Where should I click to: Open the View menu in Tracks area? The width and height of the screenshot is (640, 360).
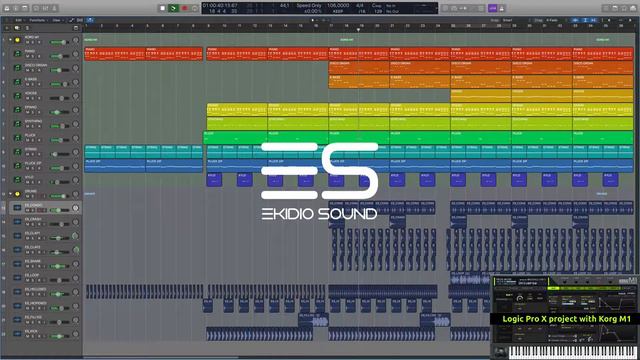[x=57, y=20]
